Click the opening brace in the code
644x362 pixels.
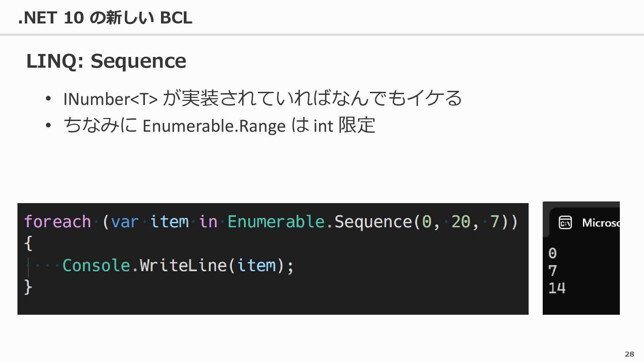pyautogui.click(x=28, y=243)
